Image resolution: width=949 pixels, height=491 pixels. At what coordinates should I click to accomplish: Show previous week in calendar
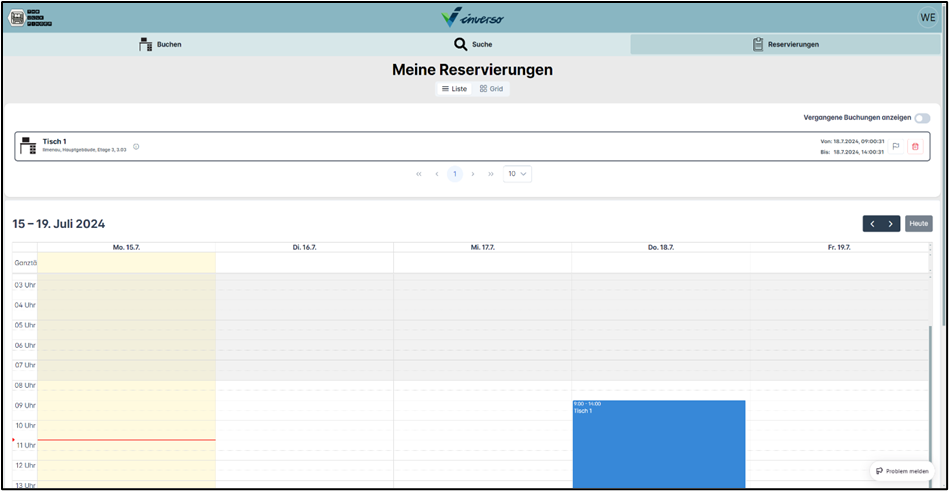click(x=872, y=224)
